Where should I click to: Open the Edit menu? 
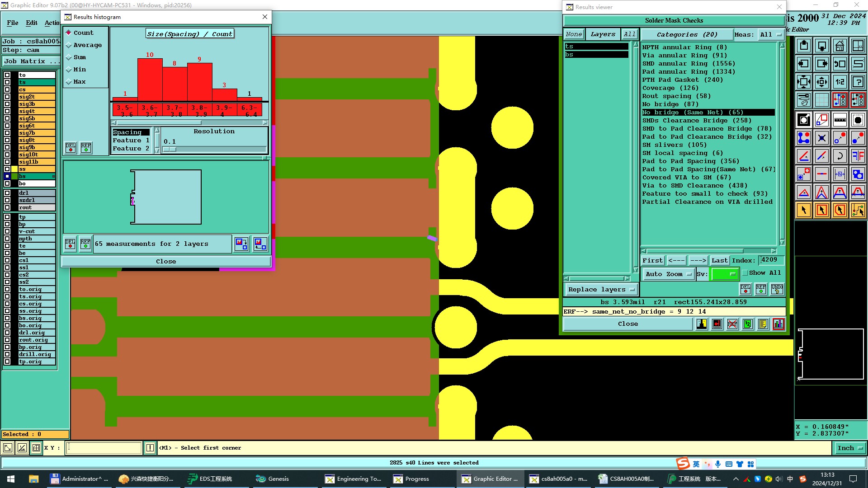pyautogui.click(x=32, y=23)
